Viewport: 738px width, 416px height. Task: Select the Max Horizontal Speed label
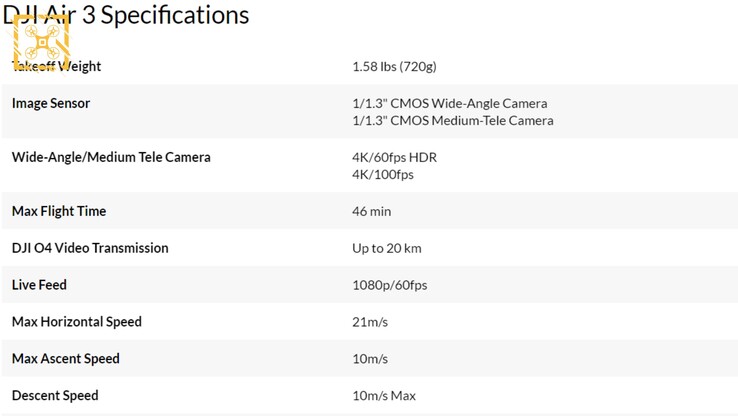click(77, 322)
